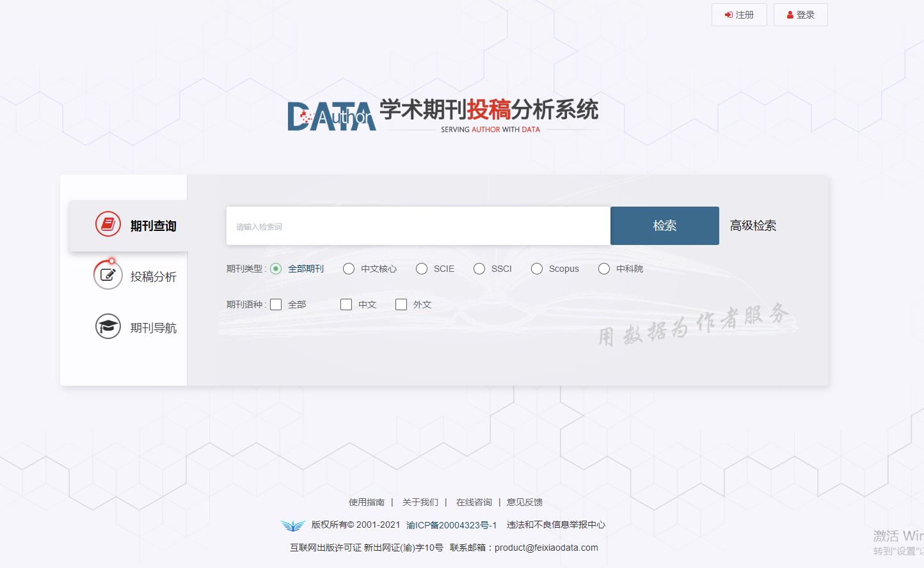Click the submission analysis edit icon
The image size is (924, 568).
[108, 276]
